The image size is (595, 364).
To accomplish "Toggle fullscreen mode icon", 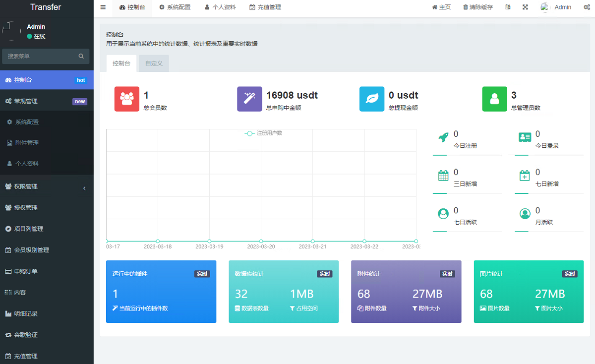I will tap(525, 7).
